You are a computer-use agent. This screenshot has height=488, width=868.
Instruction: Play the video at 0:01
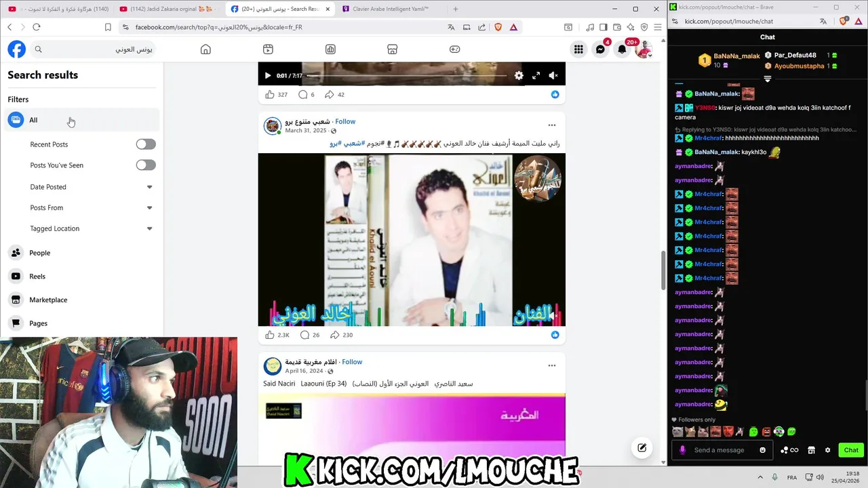pos(267,76)
